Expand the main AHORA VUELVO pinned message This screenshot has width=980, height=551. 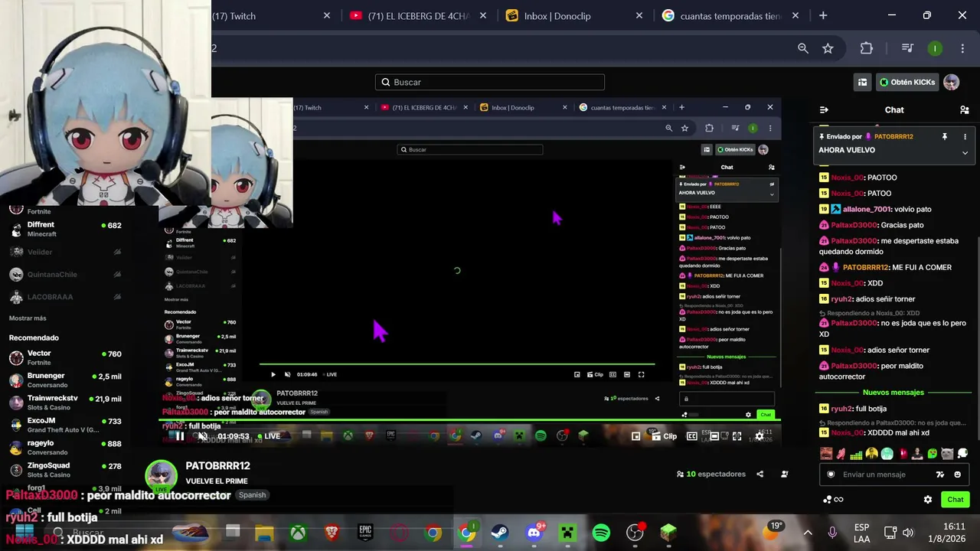click(965, 153)
